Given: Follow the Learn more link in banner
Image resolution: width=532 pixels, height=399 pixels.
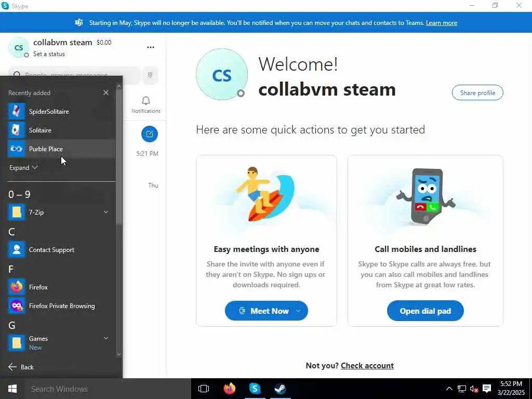Looking at the screenshot, I should tap(442, 23).
